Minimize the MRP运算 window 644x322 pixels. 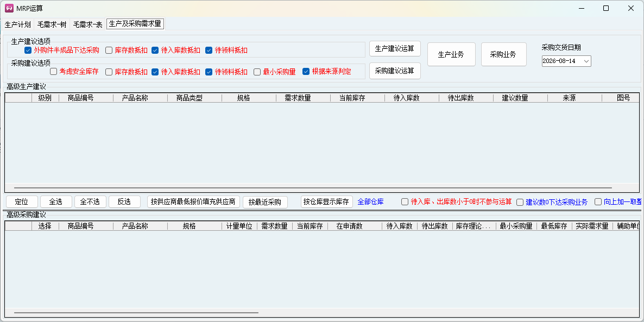581,8
